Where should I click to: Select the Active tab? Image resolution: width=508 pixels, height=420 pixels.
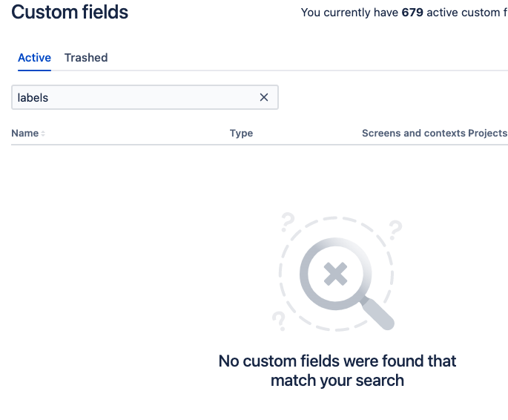click(x=34, y=58)
